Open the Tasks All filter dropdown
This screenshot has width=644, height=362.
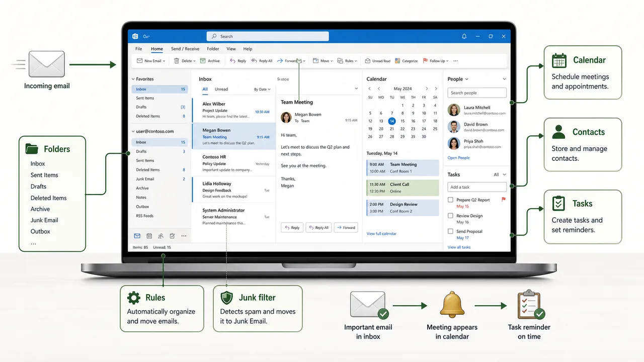click(x=500, y=174)
